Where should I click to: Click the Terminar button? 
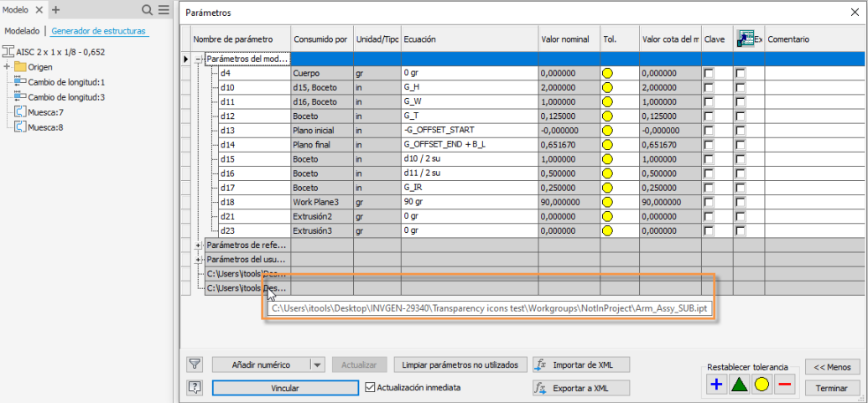point(832,388)
